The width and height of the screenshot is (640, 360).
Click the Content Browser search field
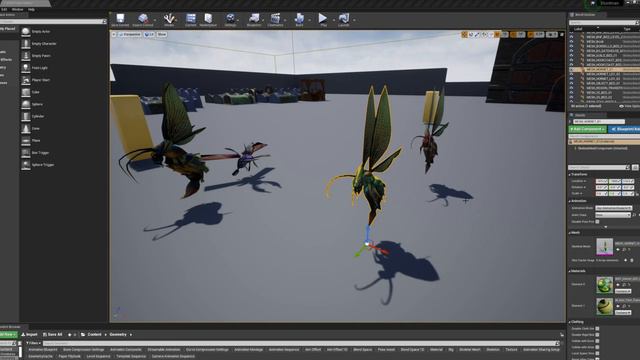[300, 344]
